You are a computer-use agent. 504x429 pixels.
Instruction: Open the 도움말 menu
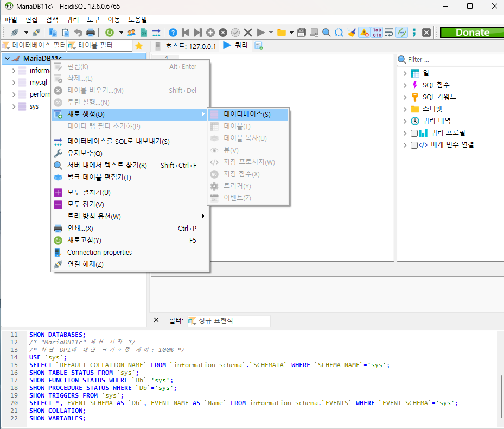pos(138,20)
